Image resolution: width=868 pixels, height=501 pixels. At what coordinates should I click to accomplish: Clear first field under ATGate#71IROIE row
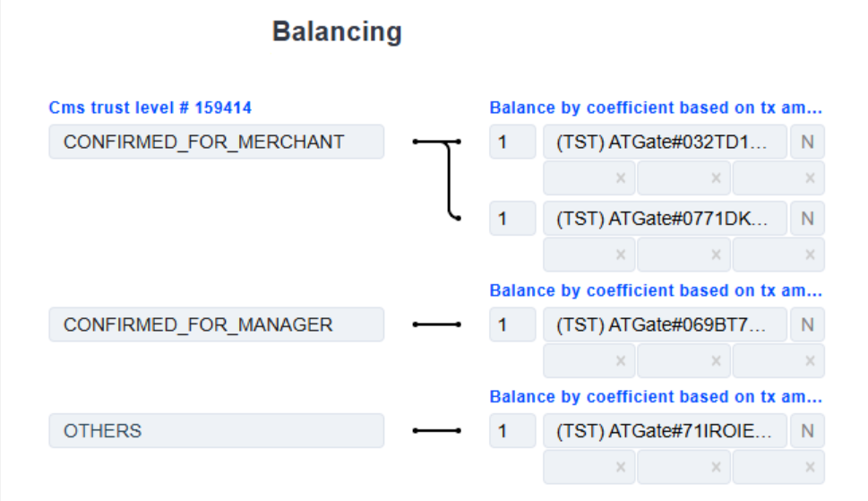click(x=621, y=467)
